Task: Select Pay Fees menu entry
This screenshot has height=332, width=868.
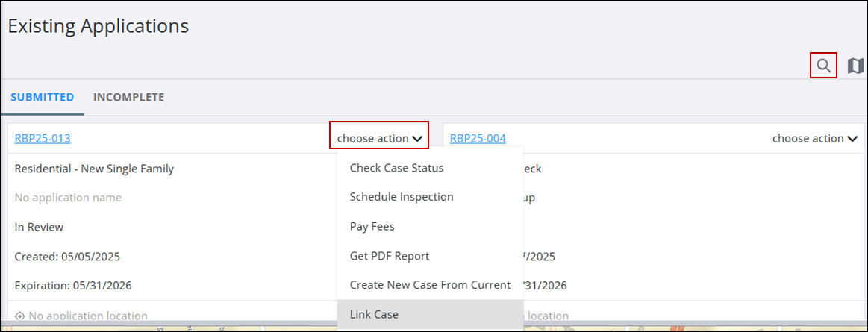Action: (430, 226)
